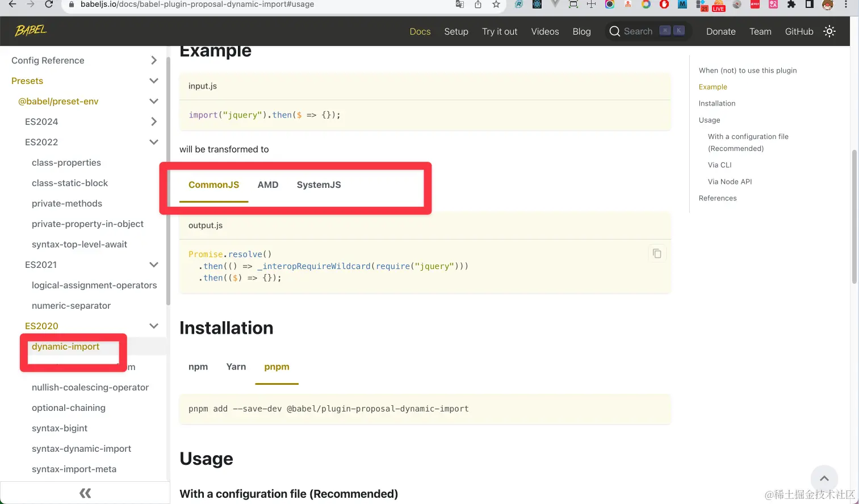Click the red stop-hand blocker extension icon
The image size is (859, 504).
664,4
